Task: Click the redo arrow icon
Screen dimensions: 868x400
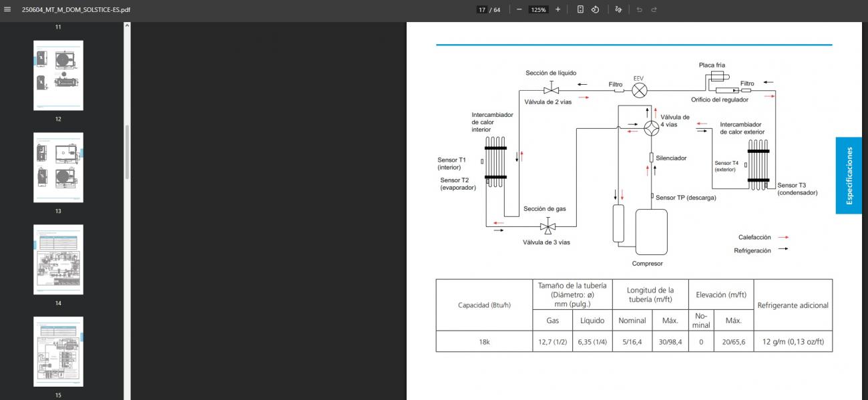Action: (x=654, y=9)
